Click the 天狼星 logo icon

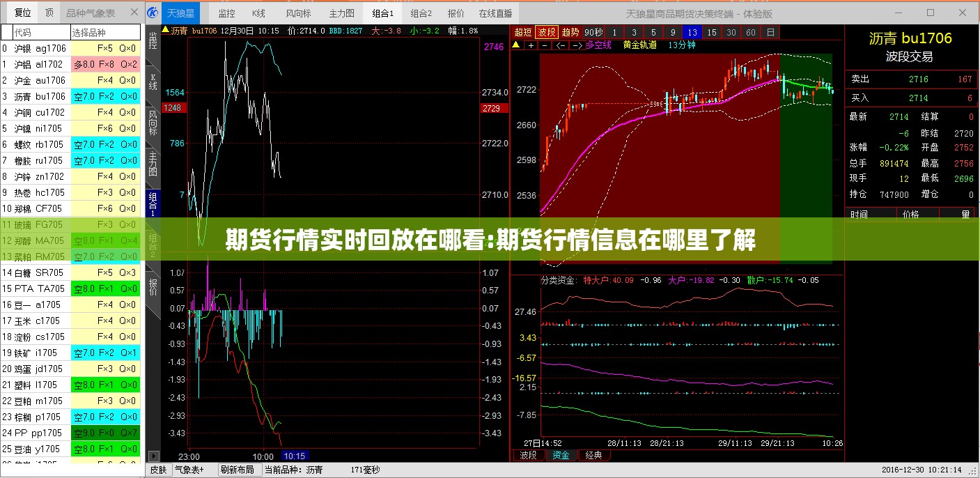(153, 13)
